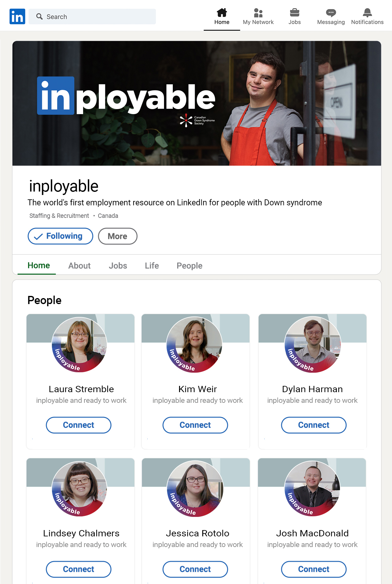The width and height of the screenshot is (392, 584).
Task: Open the Home nav icon
Action: tap(222, 13)
